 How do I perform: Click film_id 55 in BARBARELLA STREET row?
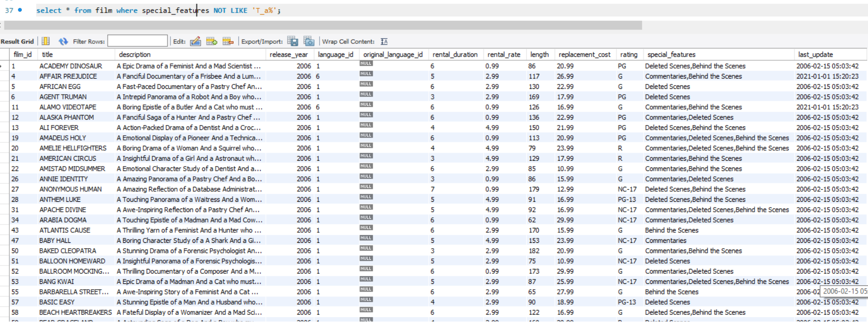15,292
